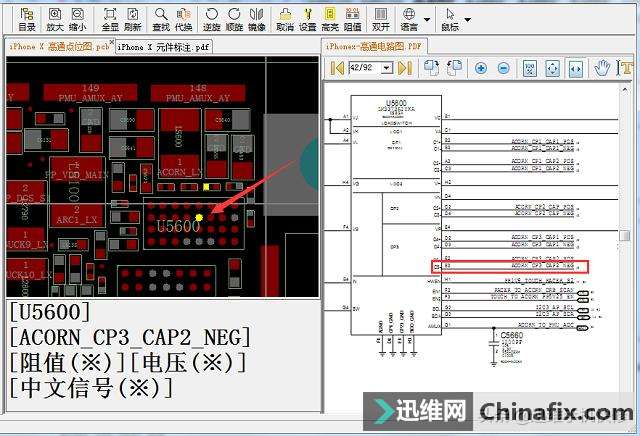
Task: Click the 缩小 zoom out tool
Action: [x=78, y=19]
